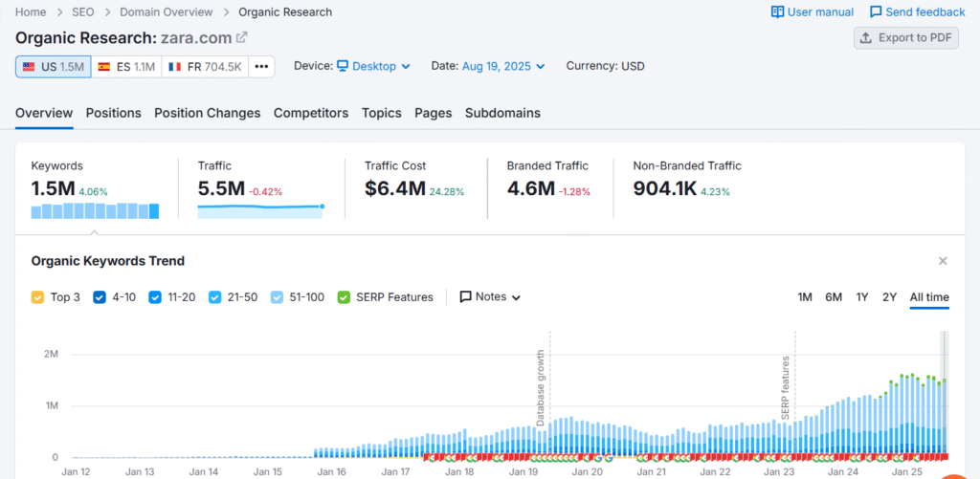
Task: Click the Export to PDF upload icon
Action: pyautogui.click(x=865, y=38)
